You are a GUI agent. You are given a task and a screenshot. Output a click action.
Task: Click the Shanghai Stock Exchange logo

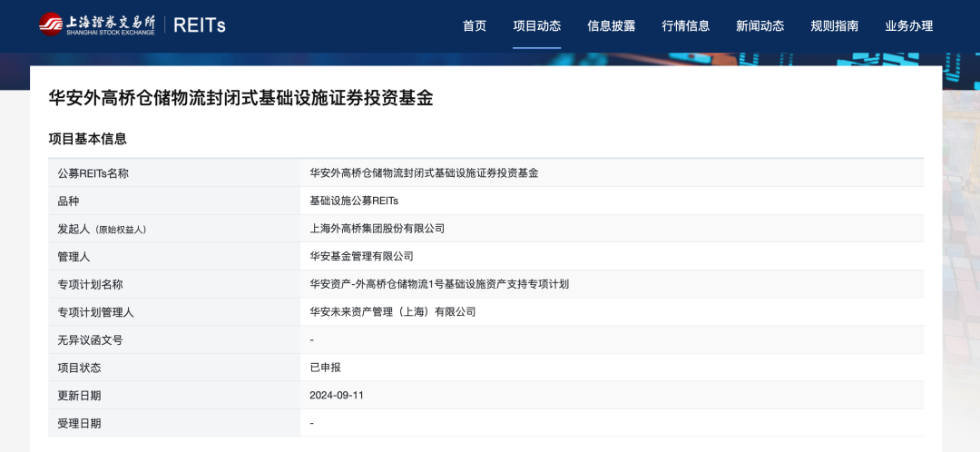tap(96, 25)
